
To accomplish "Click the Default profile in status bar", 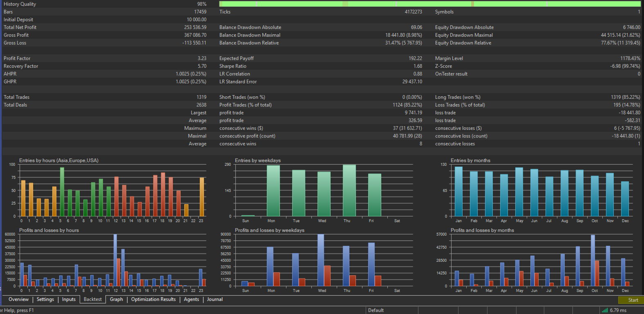I will pyautogui.click(x=376, y=310).
